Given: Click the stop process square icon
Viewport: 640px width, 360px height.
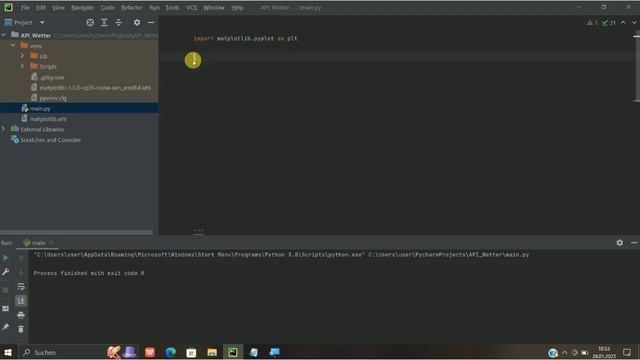Looking at the screenshot, I should click(5, 290).
